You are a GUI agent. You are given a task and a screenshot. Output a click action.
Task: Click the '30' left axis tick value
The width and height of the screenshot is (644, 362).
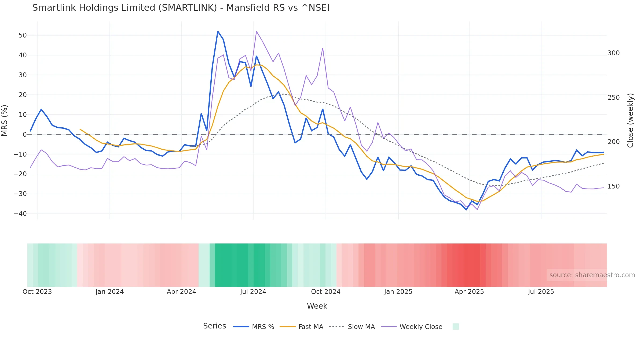click(x=23, y=75)
